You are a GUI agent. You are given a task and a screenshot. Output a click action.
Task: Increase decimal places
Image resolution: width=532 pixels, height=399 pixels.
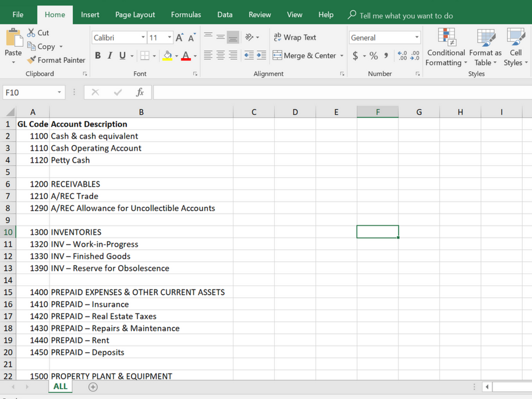point(403,55)
